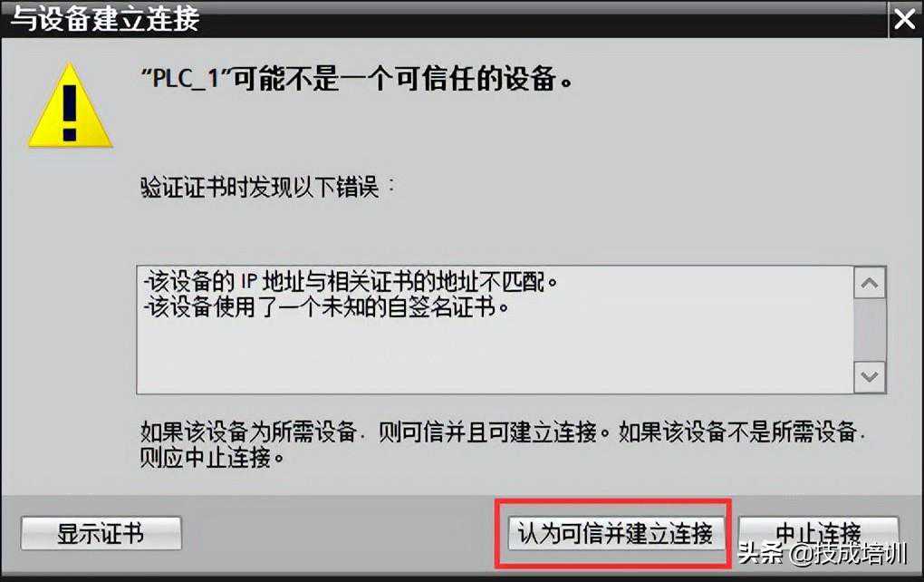Click the 则应中止连接 instruction line
This screenshot has width=924, height=582.
(212, 458)
